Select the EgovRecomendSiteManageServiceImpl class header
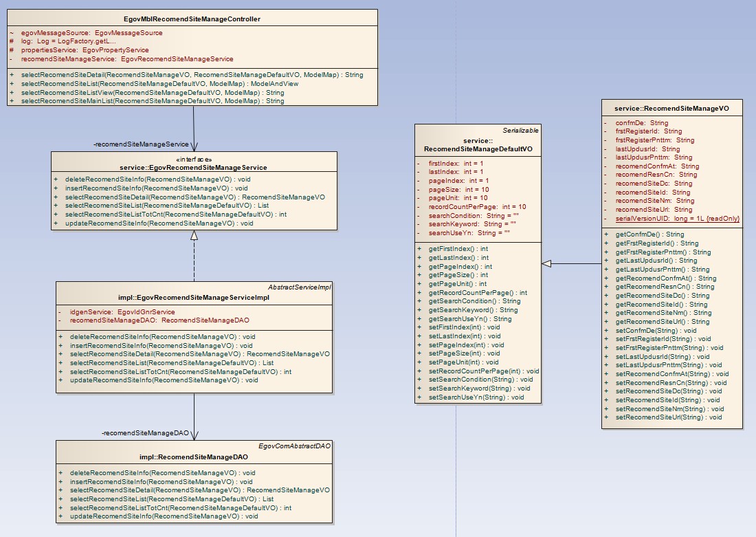756x537 pixels. click(194, 298)
